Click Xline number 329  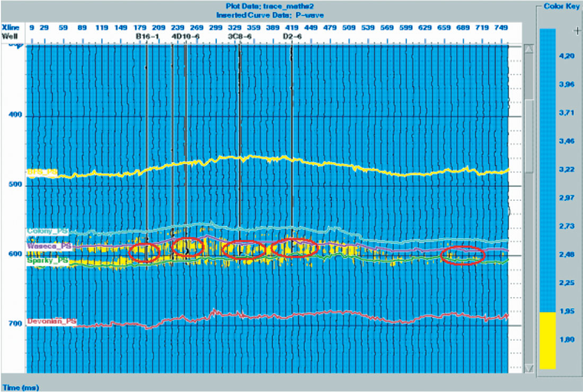point(235,28)
